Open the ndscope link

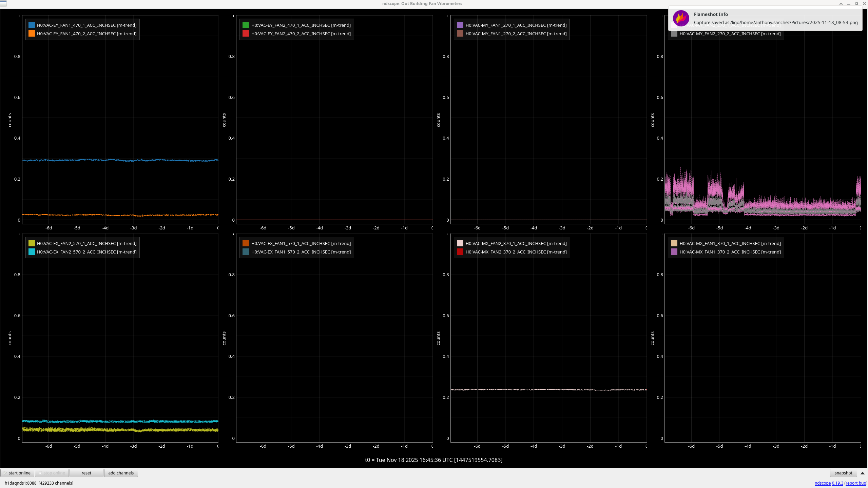point(822,483)
